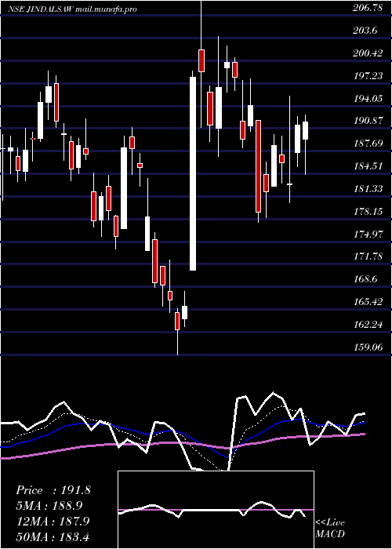Click the 165.42 price axis label
The image size is (392, 549).
(x=368, y=302)
